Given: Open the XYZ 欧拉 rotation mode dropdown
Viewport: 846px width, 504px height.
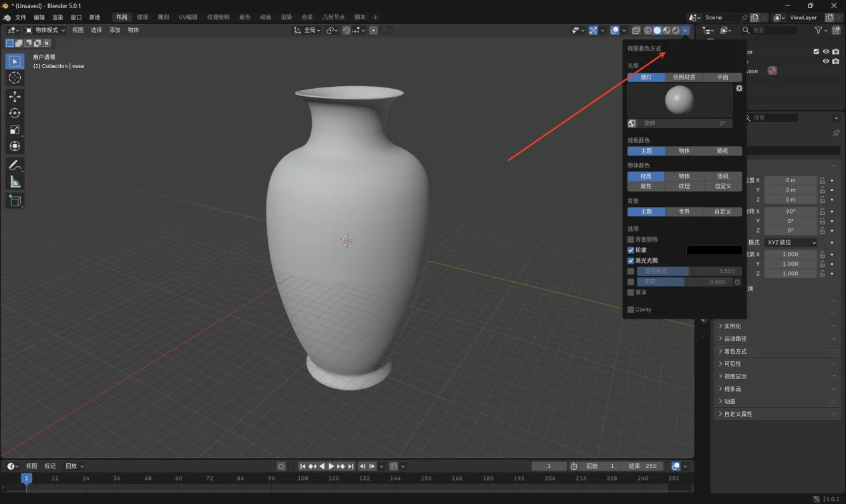Looking at the screenshot, I should pyautogui.click(x=791, y=242).
